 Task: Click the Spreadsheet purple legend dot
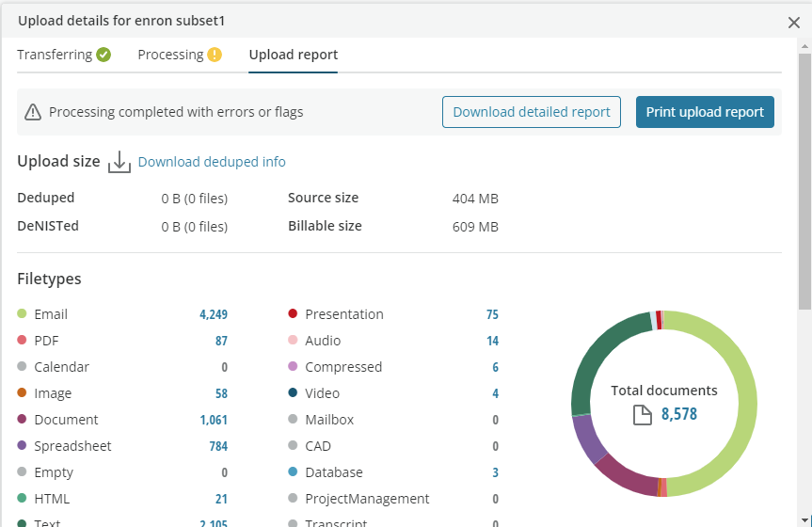pos(22,445)
